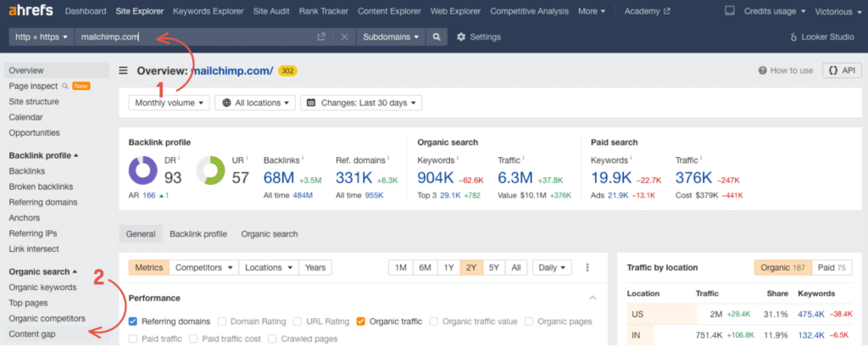Click the API button
868x347 pixels.
pos(842,70)
